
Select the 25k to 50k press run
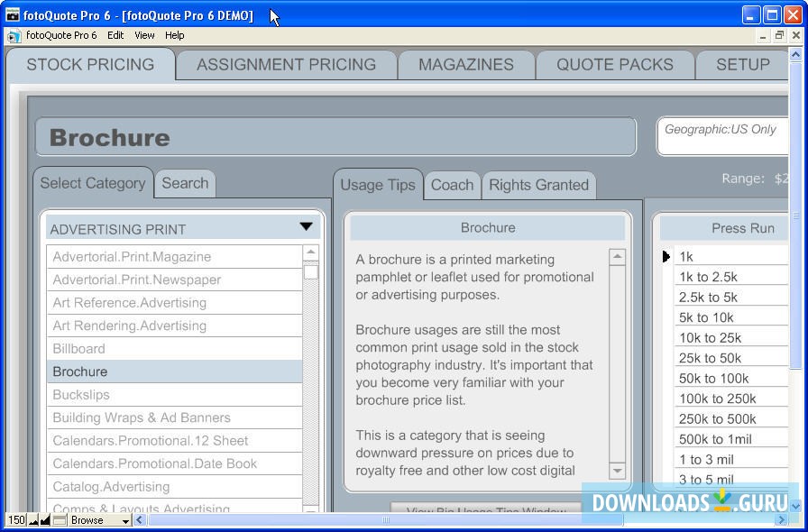point(730,358)
